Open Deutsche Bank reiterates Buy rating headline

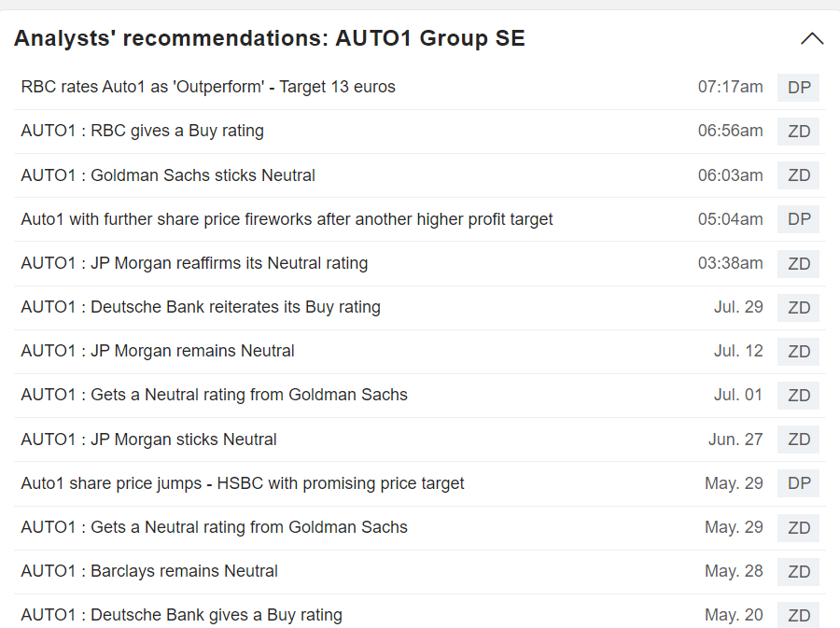(x=201, y=307)
